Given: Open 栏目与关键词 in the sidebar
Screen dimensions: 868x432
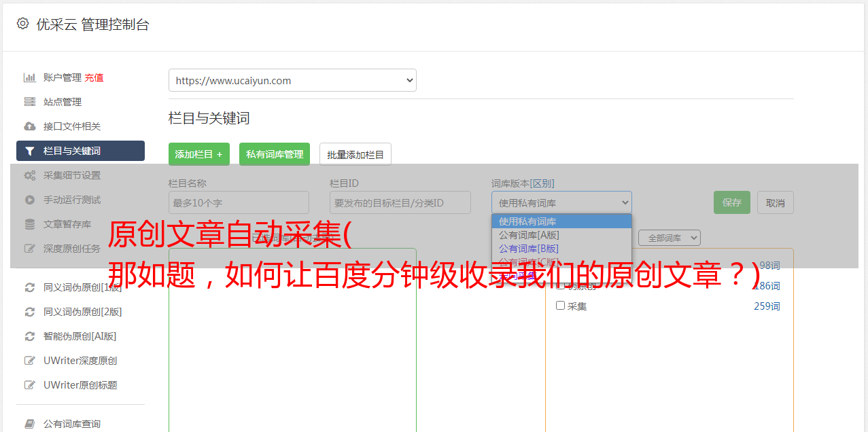Looking at the screenshot, I should pos(80,151).
